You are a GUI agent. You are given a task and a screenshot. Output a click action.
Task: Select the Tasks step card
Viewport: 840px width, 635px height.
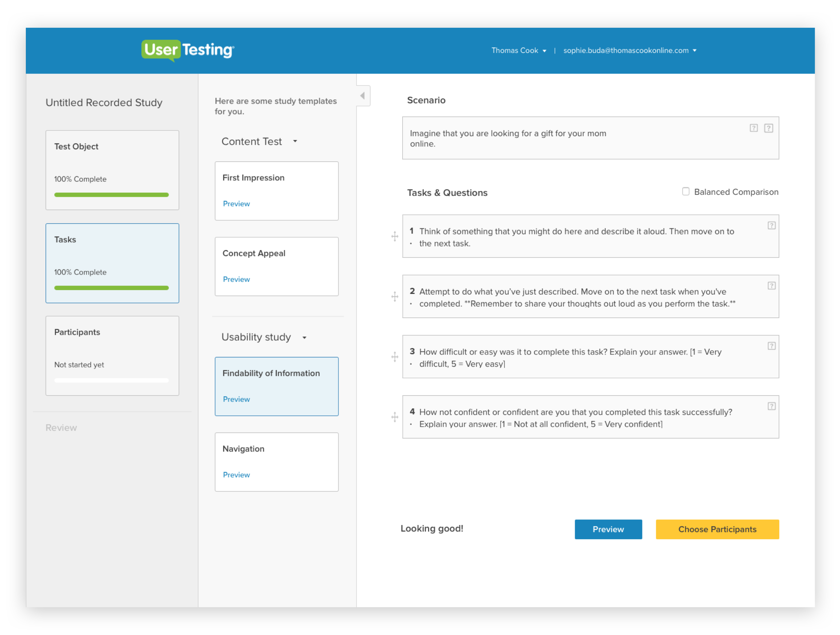click(x=112, y=263)
